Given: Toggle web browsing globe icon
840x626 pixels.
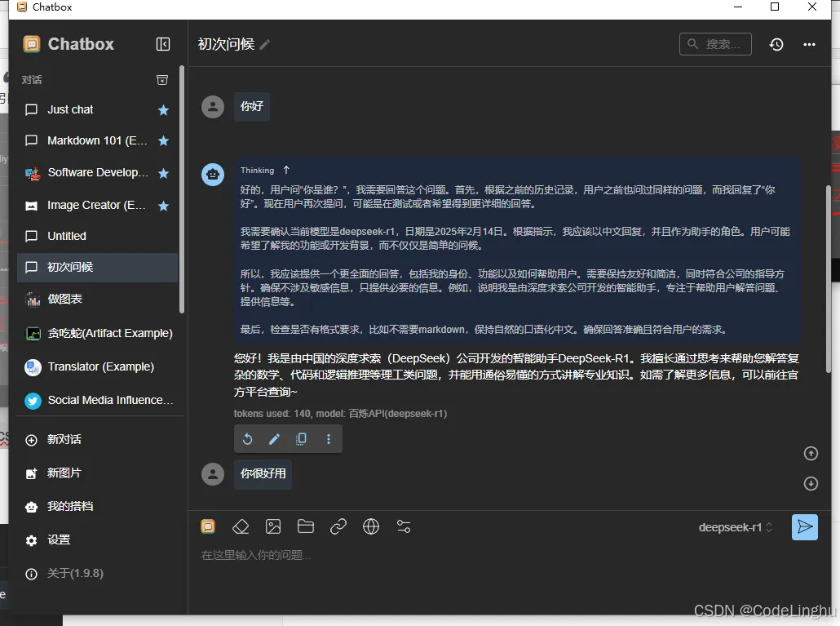Looking at the screenshot, I should click(x=371, y=527).
